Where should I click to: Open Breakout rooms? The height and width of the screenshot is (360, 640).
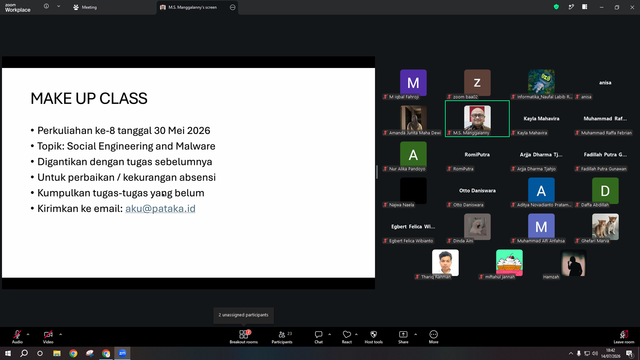point(244,337)
